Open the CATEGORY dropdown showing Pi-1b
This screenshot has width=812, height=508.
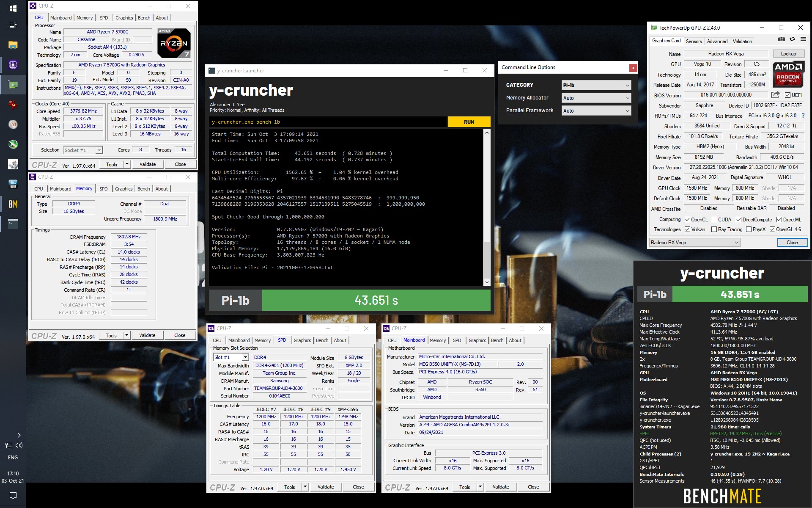point(596,85)
